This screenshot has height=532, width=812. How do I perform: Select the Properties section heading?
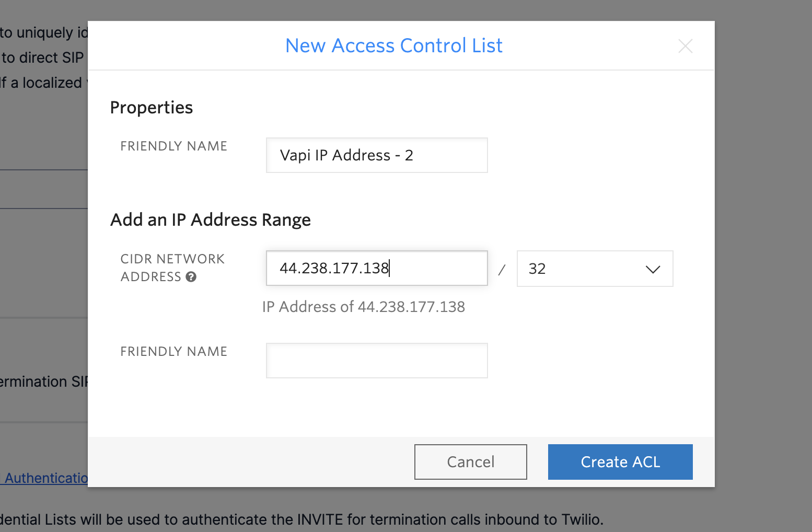pyautogui.click(x=151, y=108)
